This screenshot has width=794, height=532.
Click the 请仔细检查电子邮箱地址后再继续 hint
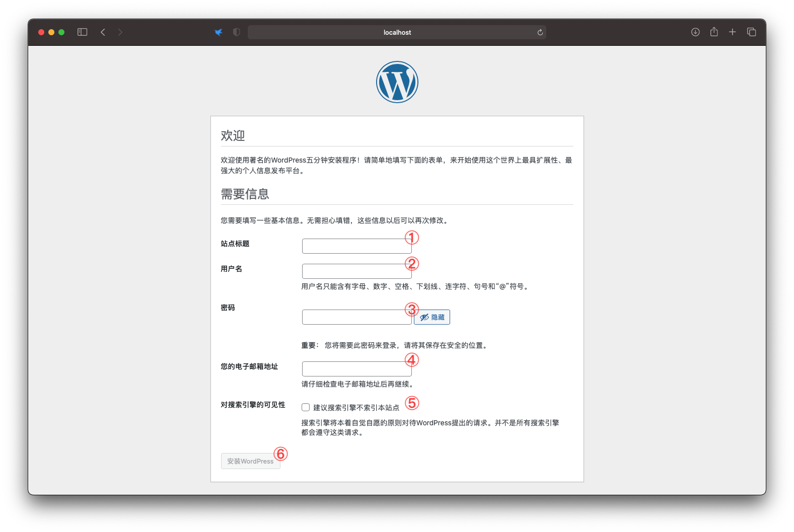pos(358,384)
